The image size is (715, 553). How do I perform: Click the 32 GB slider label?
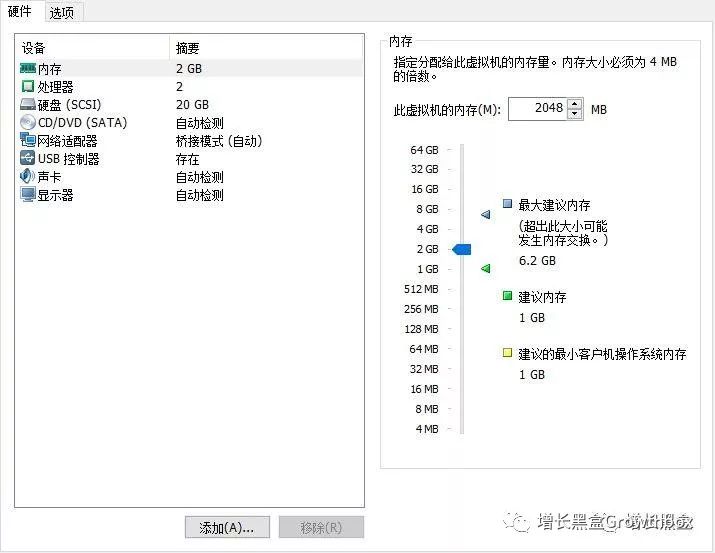424,169
